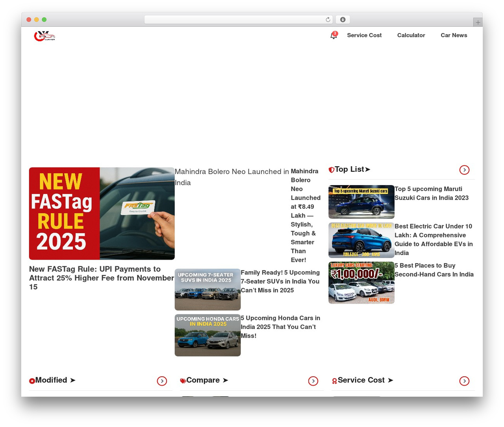Open Upcoming Honda Cars in India 2025 thumbnail
The width and height of the screenshot is (504, 427).
(x=208, y=335)
